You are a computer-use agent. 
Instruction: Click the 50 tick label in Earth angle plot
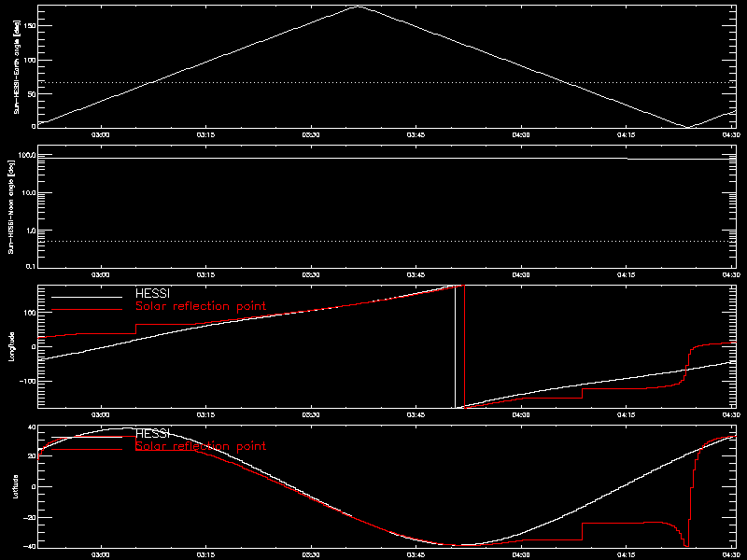coord(32,94)
